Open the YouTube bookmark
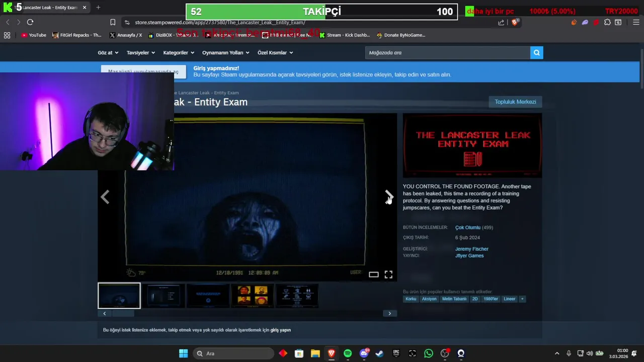Viewport: 644px width, 362px height. coord(34,35)
